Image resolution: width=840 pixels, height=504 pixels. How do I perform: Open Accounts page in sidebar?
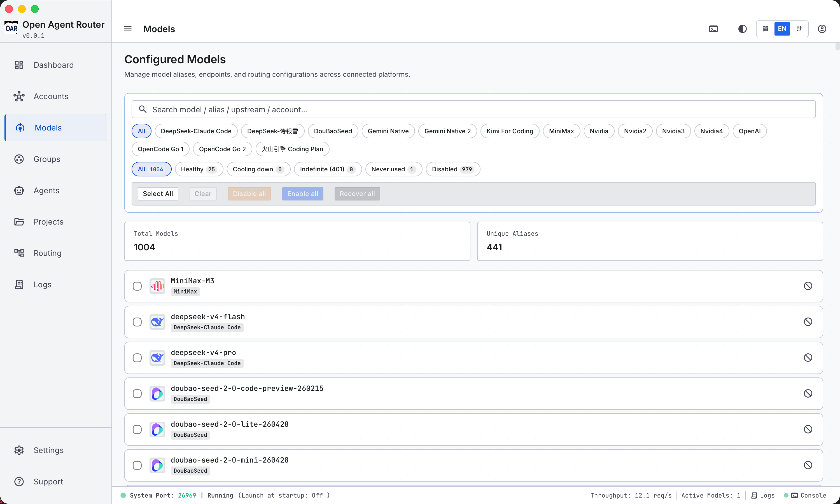point(56,96)
